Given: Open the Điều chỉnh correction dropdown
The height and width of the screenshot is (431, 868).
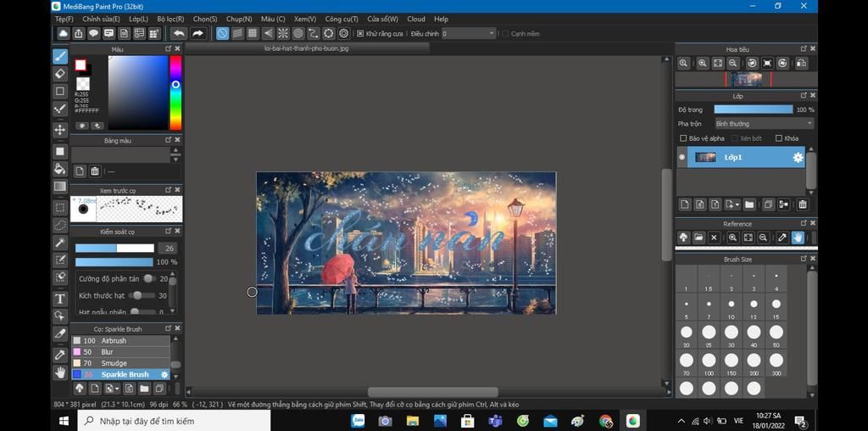Looking at the screenshot, I should pos(468,34).
